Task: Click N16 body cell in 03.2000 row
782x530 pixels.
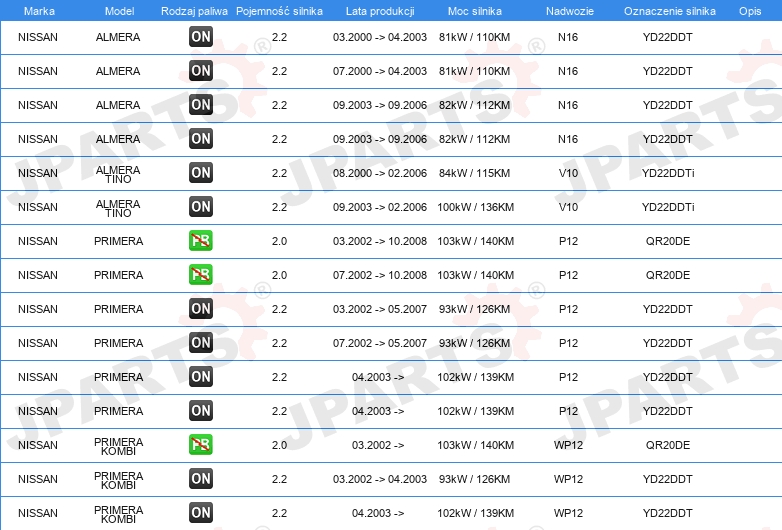Action: (x=568, y=37)
